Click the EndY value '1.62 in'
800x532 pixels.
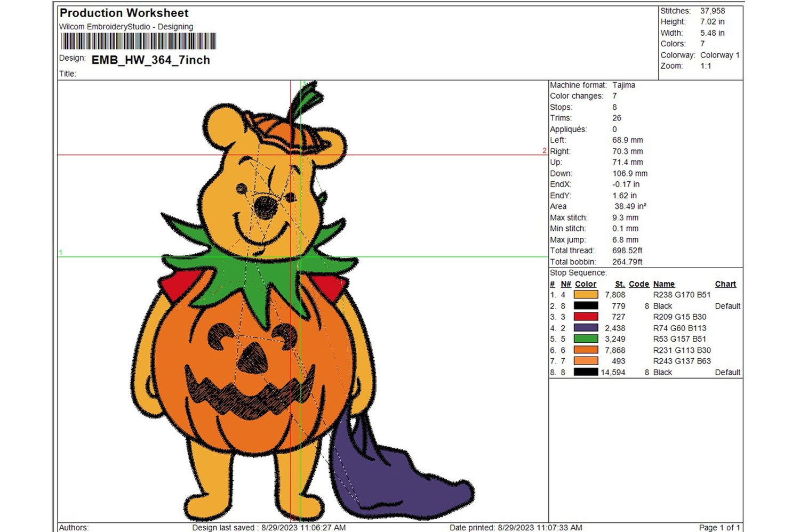(625, 196)
